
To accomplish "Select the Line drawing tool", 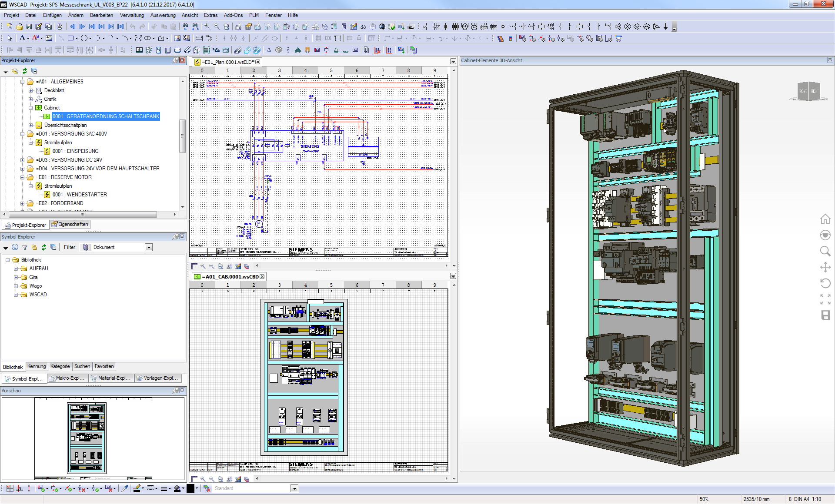I will coord(61,38).
